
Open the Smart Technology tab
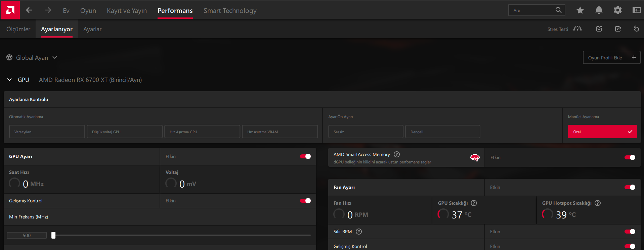coord(230,11)
